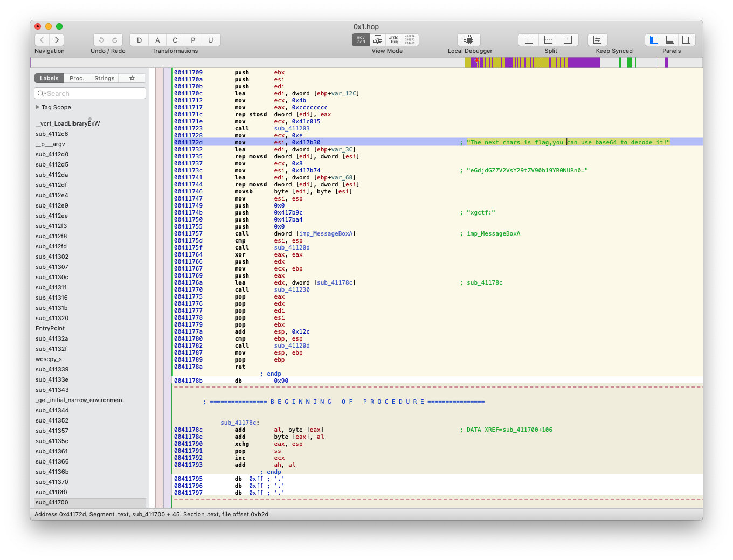Select EntryPoint in the labels list
733x560 pixels.
coord(50,328)
